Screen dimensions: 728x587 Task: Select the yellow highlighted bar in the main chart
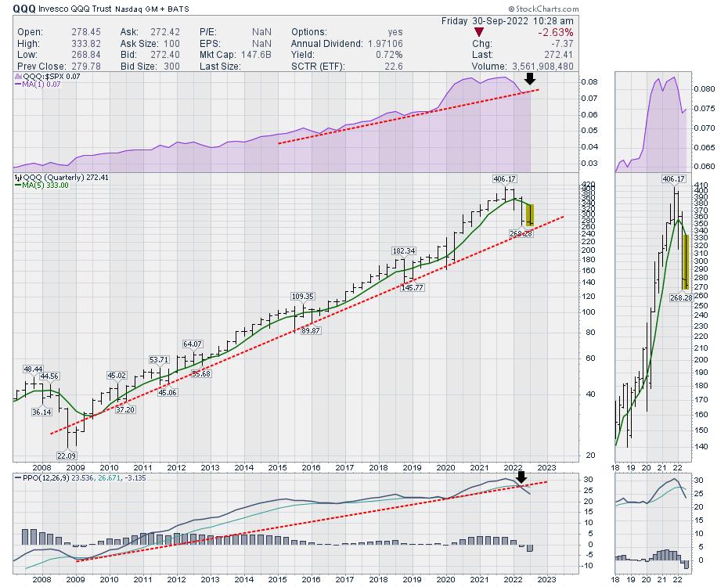point(530,215)
